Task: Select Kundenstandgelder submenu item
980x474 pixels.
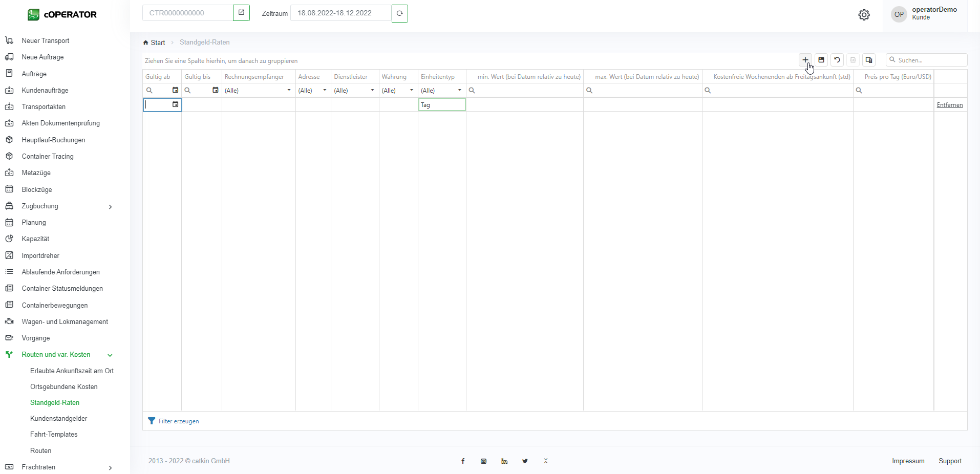Action: click(x=58, y=419)
